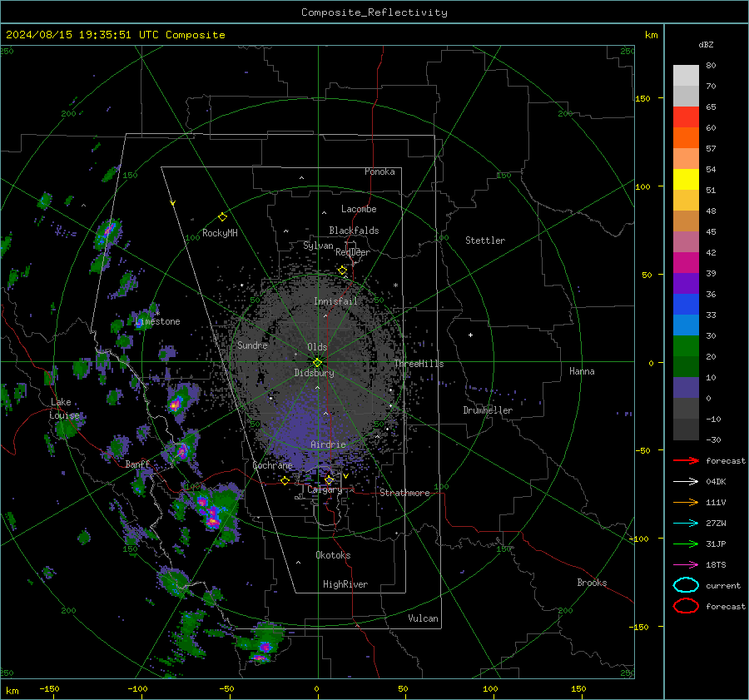The width and height of the screenshot is (749, 700).
Task: Click the Olds label at radar center
Action: click(x=317, y=347)
